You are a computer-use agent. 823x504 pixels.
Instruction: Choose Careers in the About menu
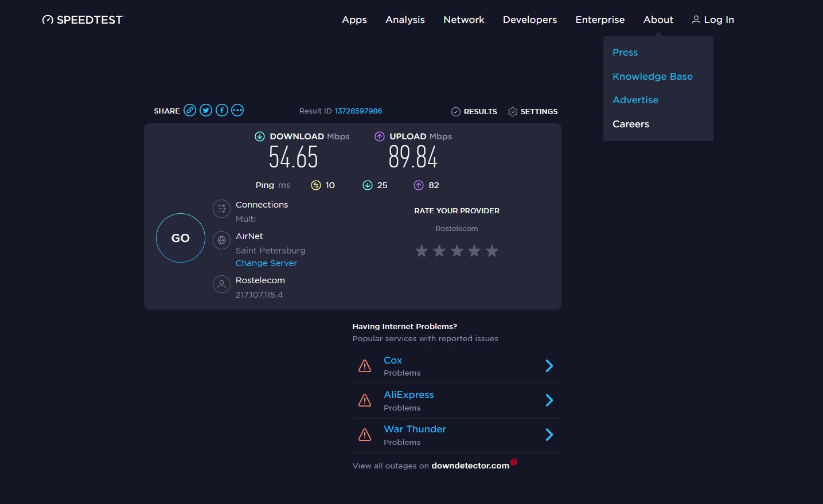coord(631,124)
